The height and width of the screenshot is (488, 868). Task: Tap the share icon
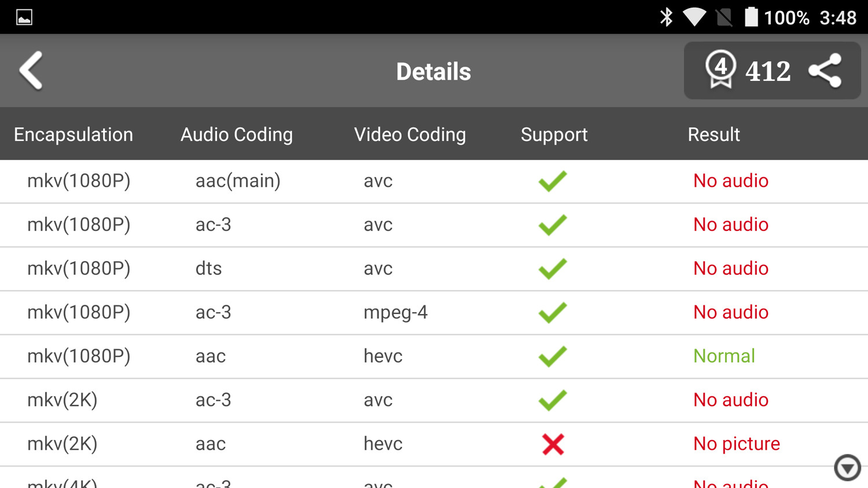tap(825, 71)
